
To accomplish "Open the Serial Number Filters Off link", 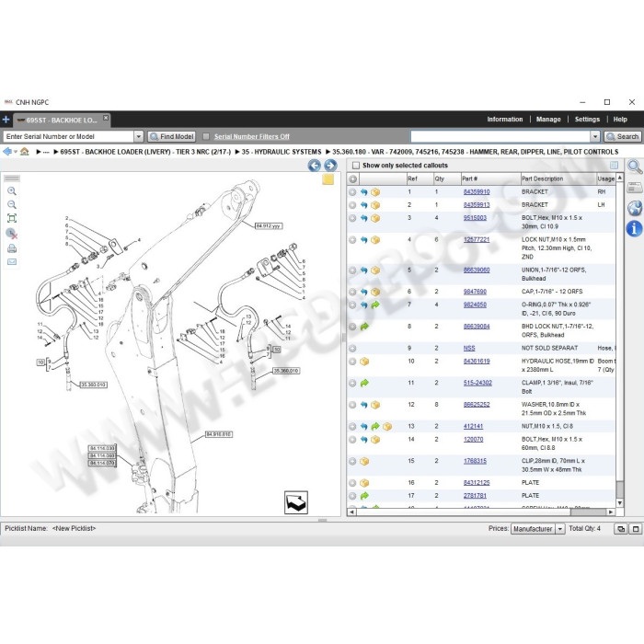I will point(252,137).
